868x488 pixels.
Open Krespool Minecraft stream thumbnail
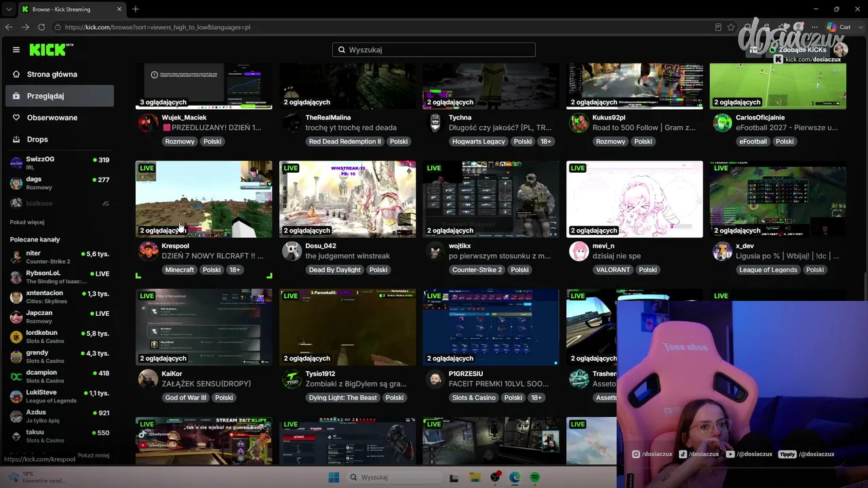pos(204,199)
